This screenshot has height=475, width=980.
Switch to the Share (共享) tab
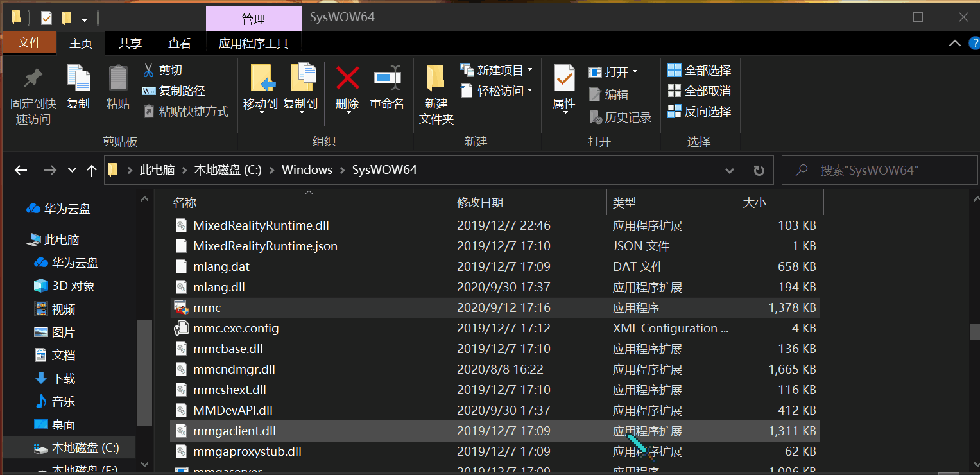[130, 43]
